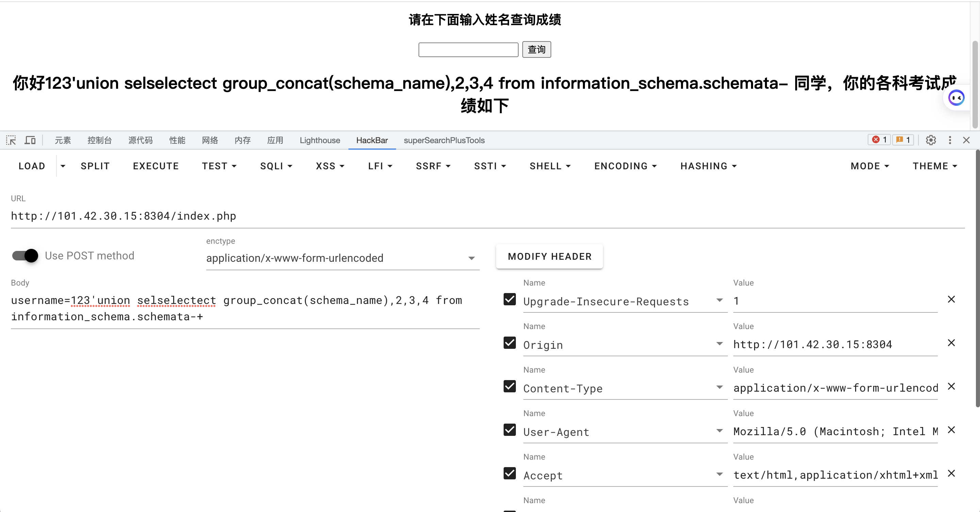Expand the XSS menu
This screenshot has width=980, height=512.
tap(330, 166)
